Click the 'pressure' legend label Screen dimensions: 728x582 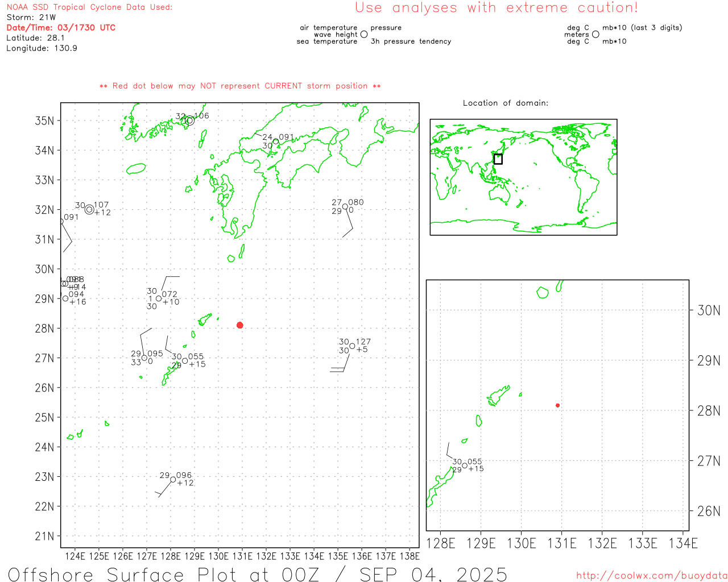pyautogui.click(x=386, y=28)
